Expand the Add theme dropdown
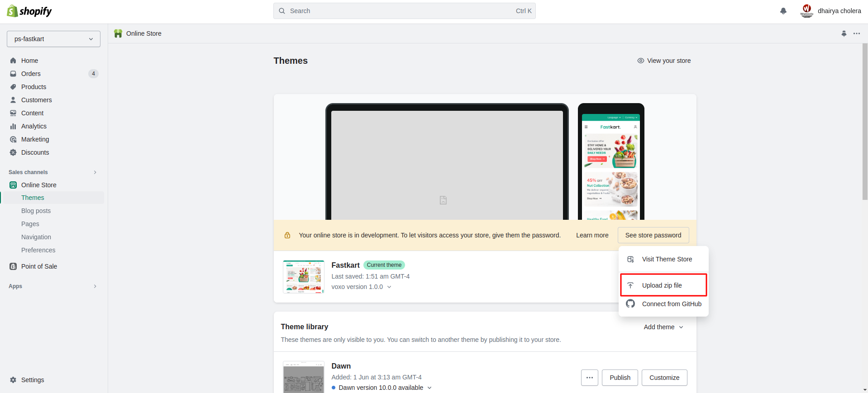 click(663, 327)
